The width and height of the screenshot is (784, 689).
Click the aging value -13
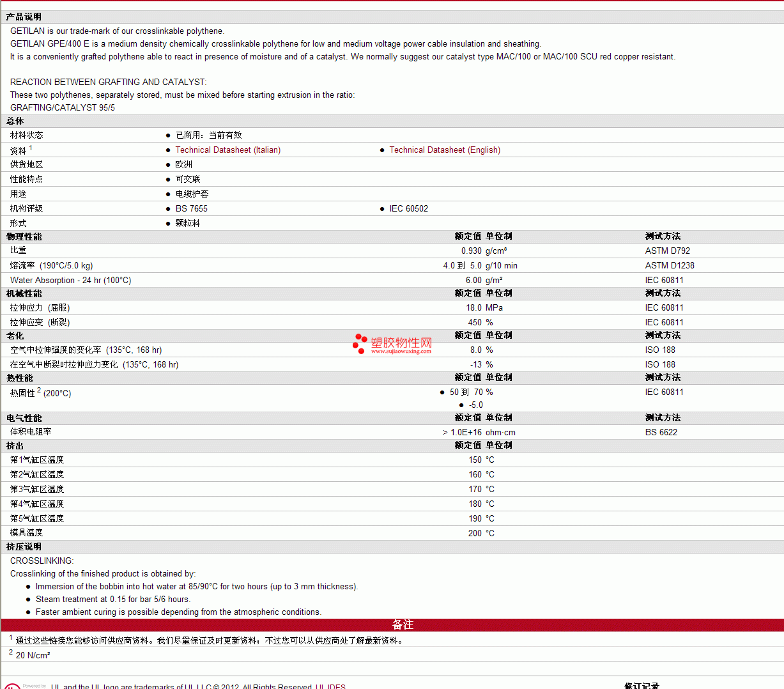click(x=476, y=365)
